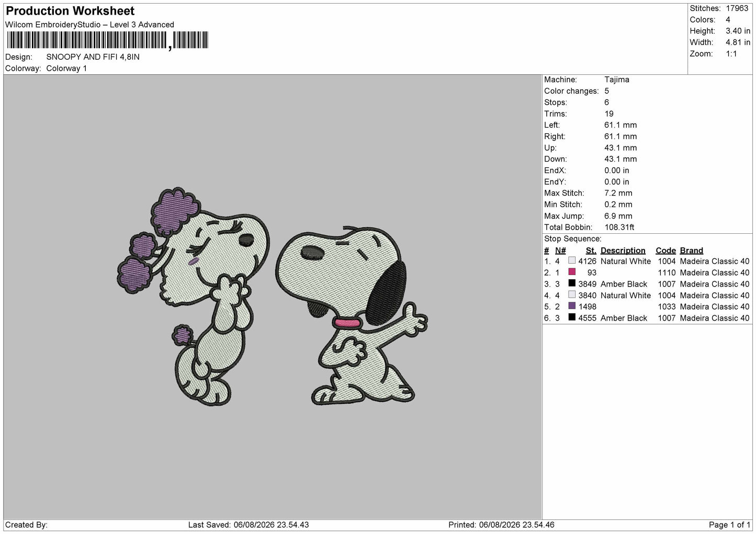
Task: Click the 'Page 1 of 1' indicator
Action: pyautogui.click(x=729, y=525)
